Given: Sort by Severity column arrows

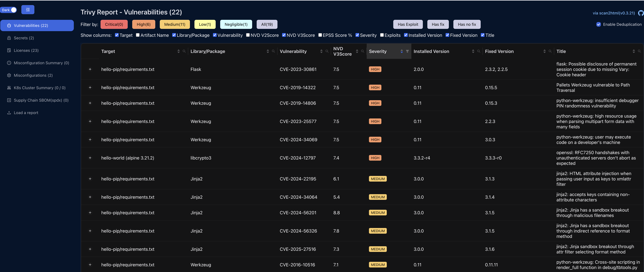Looking at the screenshot, I should (x=402, y=51).
